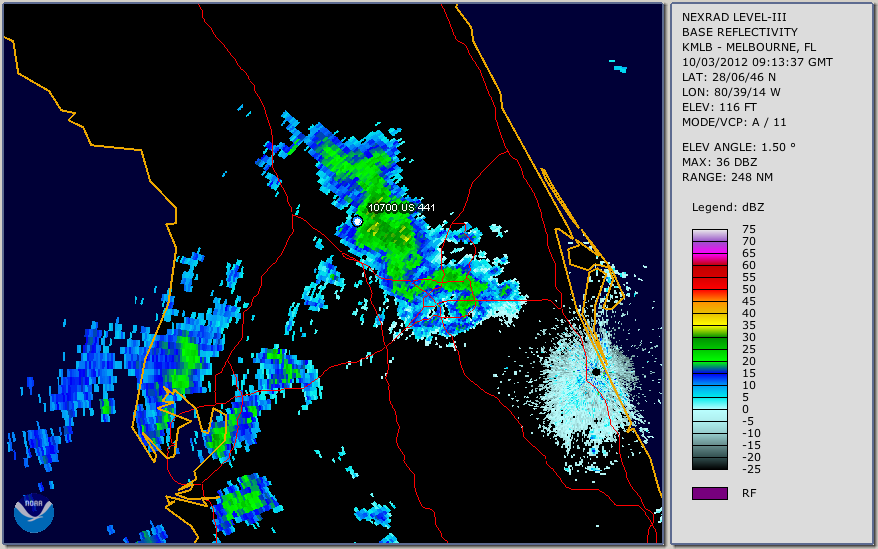878x549 pixels.
Task: Click the black radar site dot
Action: (x=596, y=371)
